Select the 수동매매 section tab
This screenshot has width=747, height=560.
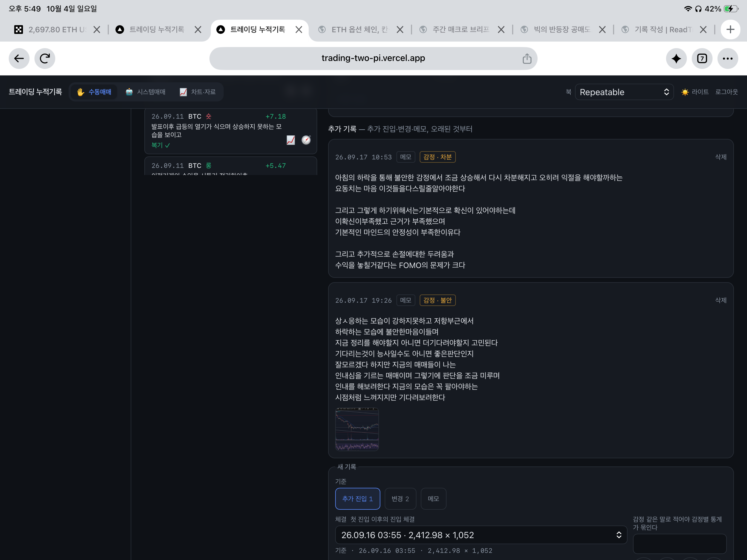(x=94, y=92)
